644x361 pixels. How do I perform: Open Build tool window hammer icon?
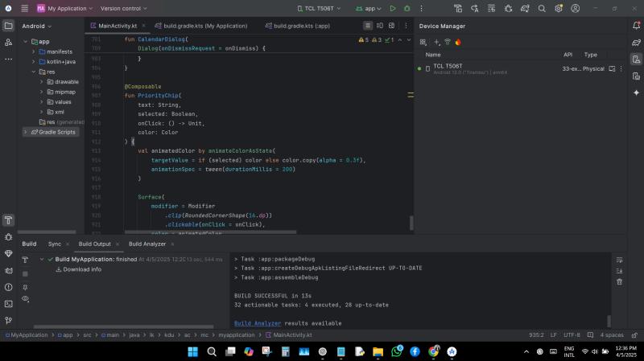point(8,221)
